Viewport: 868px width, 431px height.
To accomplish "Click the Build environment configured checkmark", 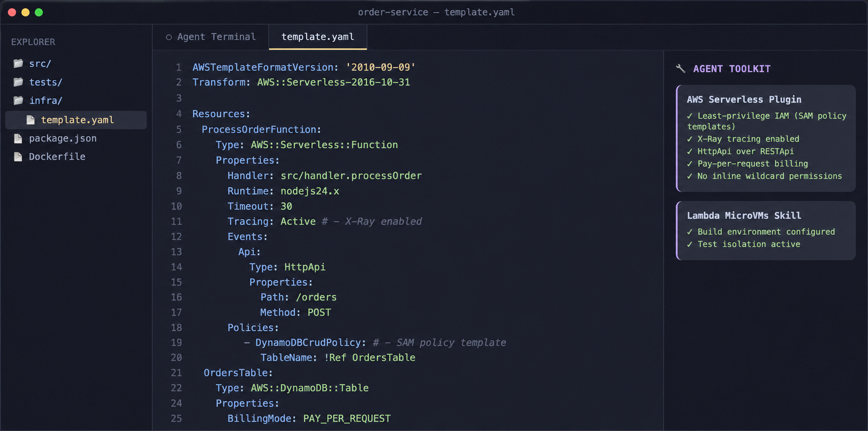I will (690, 232).
